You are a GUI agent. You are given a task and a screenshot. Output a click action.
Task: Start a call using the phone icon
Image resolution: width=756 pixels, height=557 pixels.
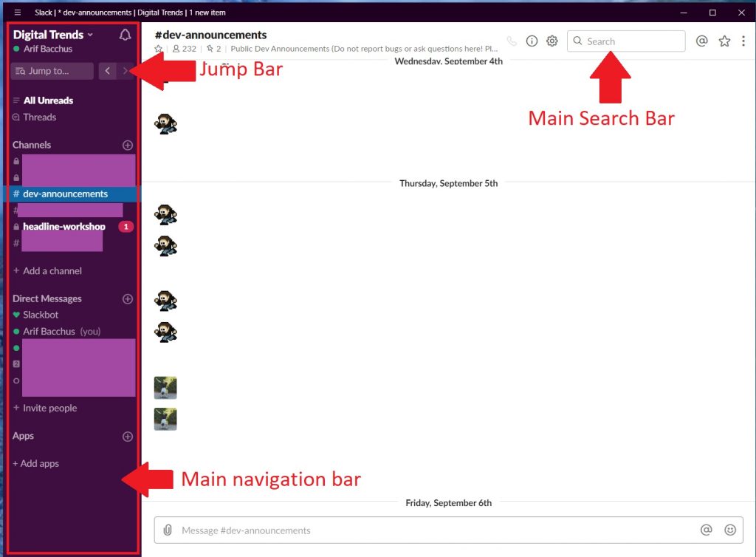tap(512, 41)
